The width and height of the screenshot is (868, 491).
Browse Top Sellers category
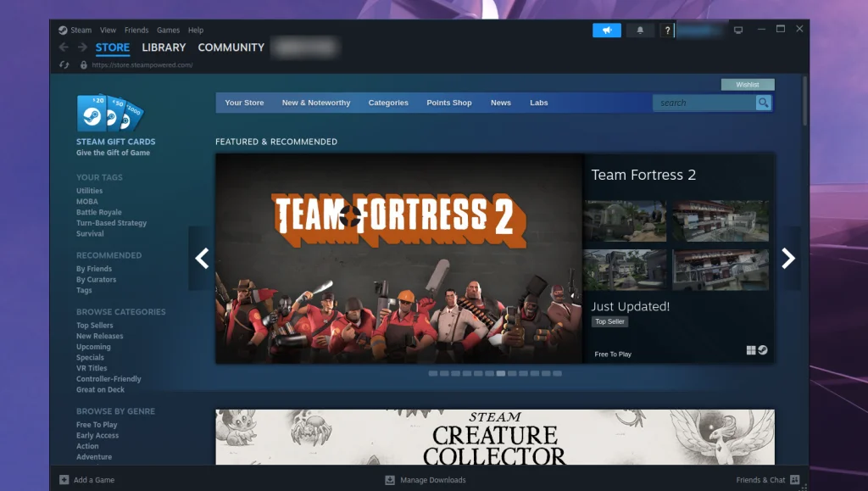click(x=95, y=326)
